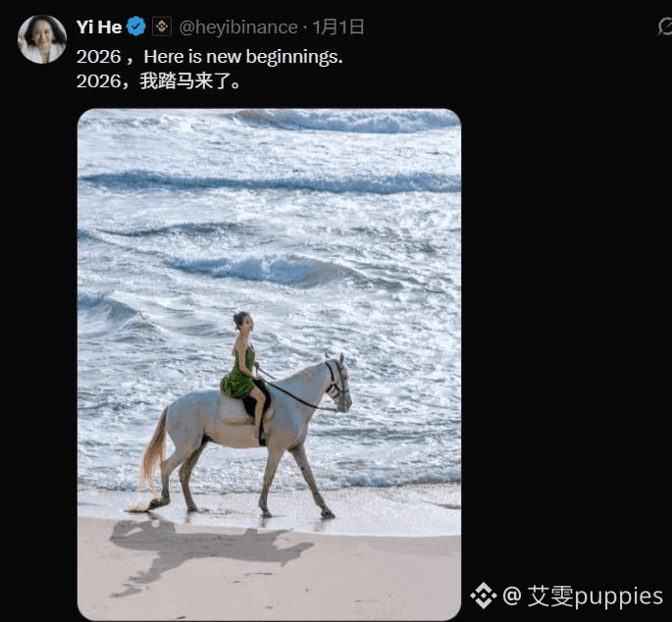
Task: Click the white horse's head in photo
Action: 338,383
